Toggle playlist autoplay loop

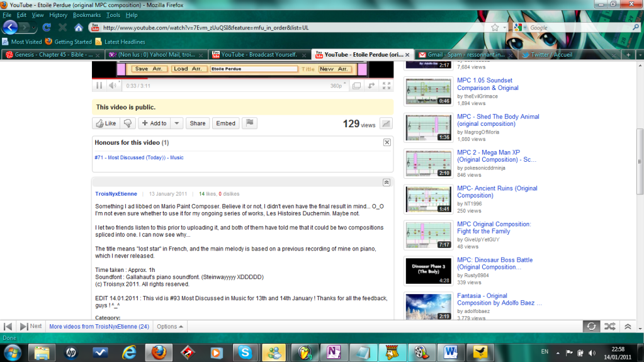click(x=591, y=326)
